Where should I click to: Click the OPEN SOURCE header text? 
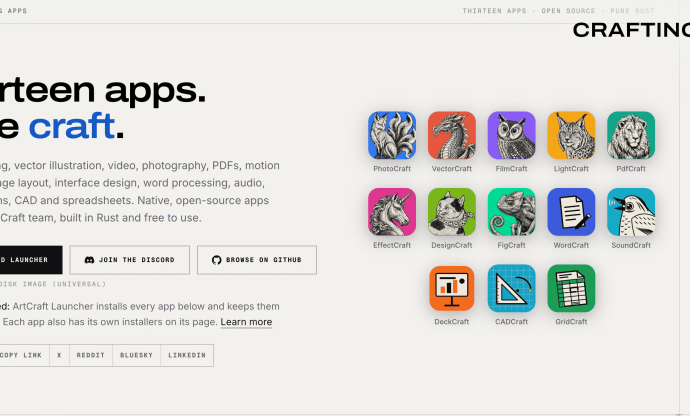[x=568, y=11]
